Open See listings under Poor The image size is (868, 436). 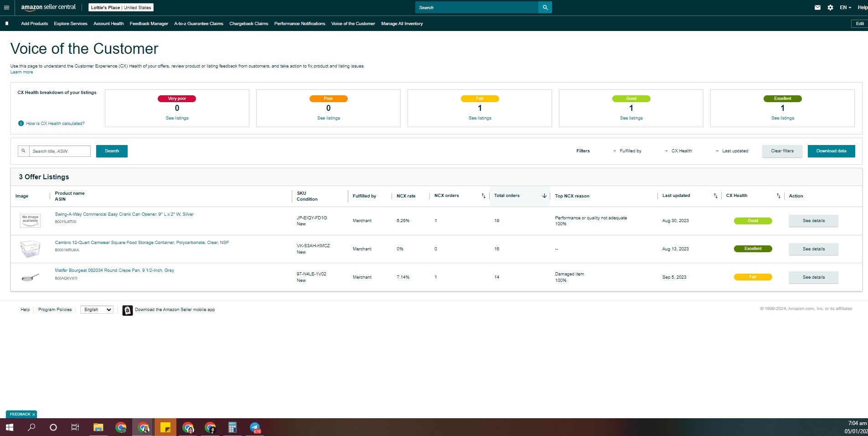coord(329,118)
